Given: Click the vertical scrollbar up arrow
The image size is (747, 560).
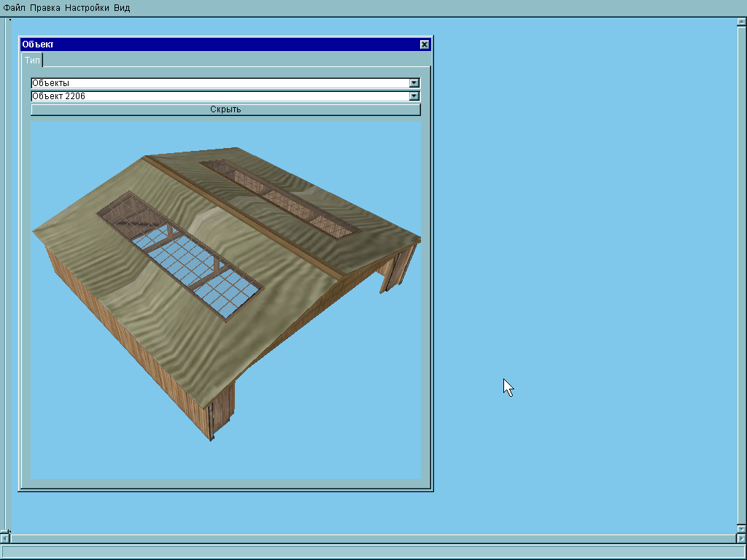Looking at the screenshot, I should [742, 22].
